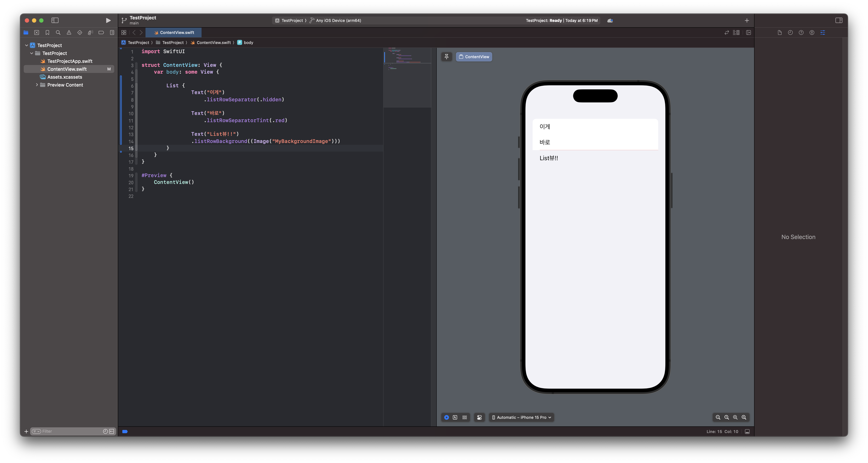
Task: Select TestProjectApp.swift in the navigator
Action: [x=69, y=61]
